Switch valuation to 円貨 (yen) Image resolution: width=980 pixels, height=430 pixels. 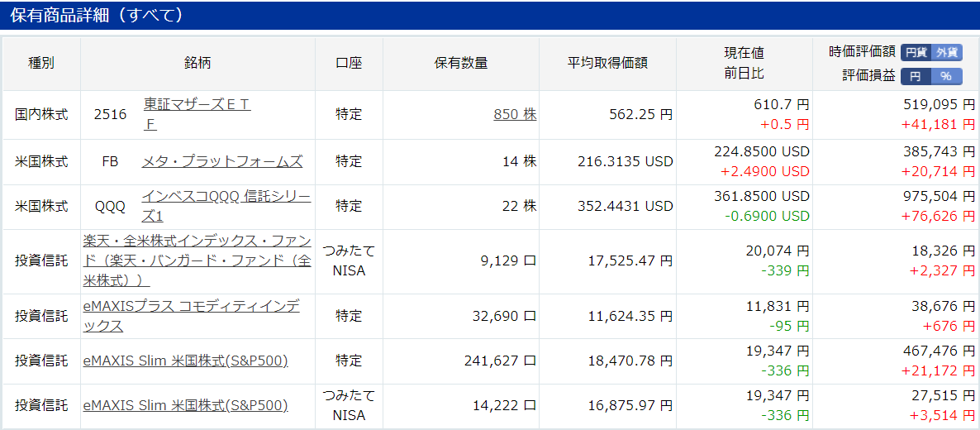916,53
